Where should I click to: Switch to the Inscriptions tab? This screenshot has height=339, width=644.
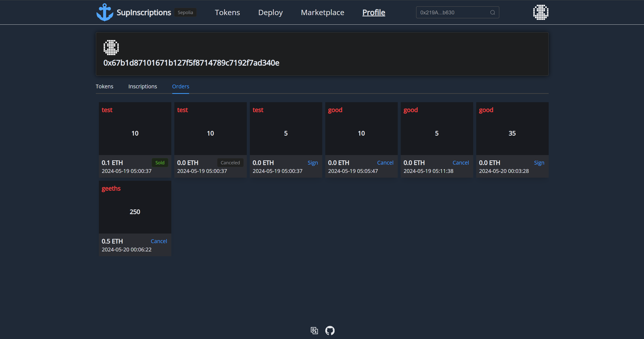[143, 86]
